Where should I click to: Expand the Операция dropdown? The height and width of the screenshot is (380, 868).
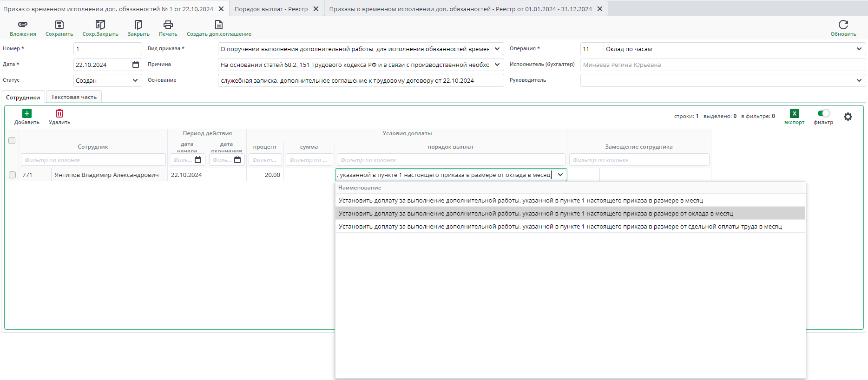coord(859,49)
